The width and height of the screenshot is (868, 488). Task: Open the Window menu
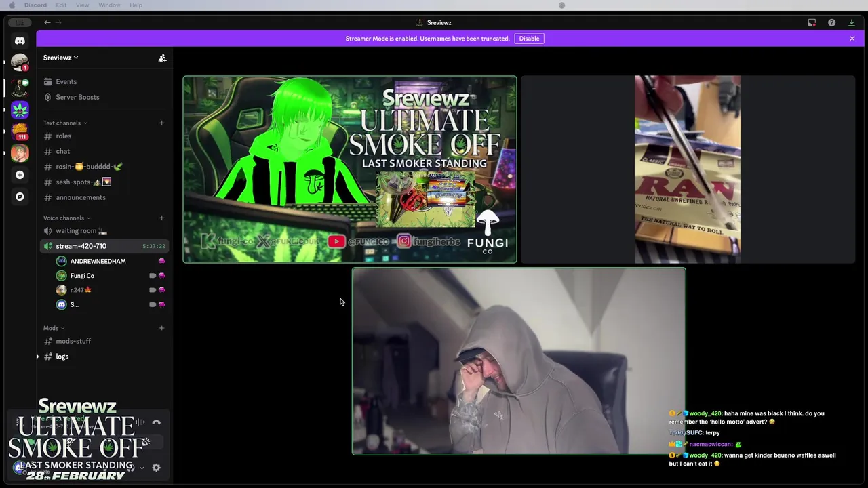coord(109,5)
